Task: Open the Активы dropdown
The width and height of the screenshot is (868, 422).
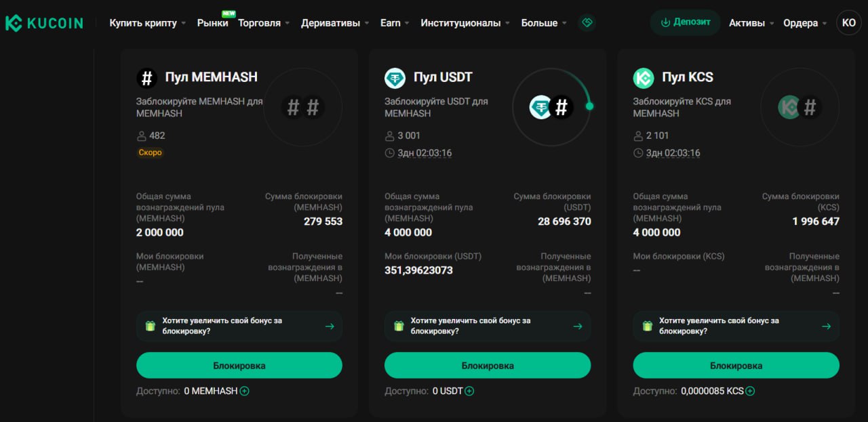Action: 751,23
